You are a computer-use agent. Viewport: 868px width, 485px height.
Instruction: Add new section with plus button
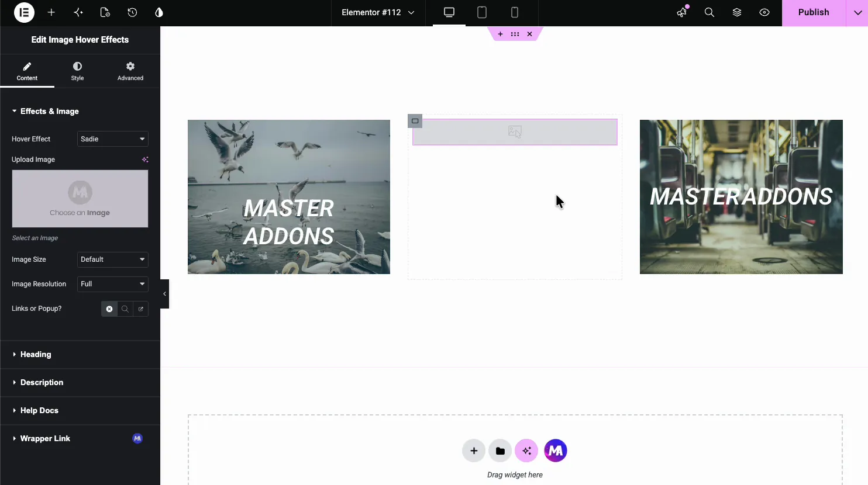474,451
